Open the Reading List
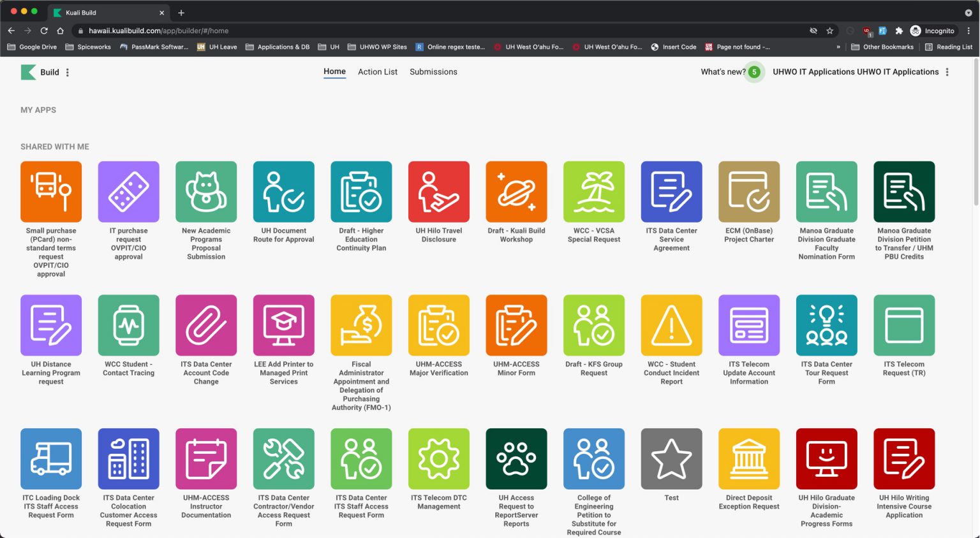This screenshot has width=980, height=538. (949, 47)
